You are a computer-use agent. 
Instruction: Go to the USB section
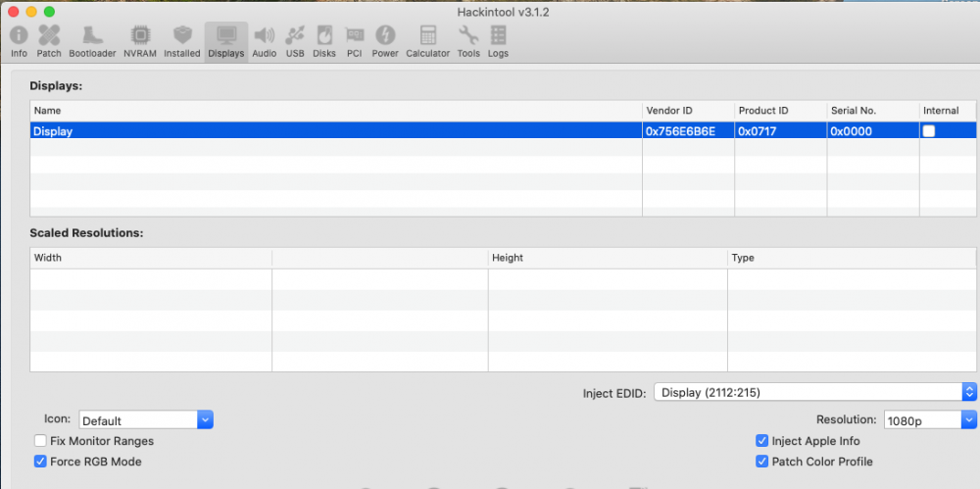(295, 39)
